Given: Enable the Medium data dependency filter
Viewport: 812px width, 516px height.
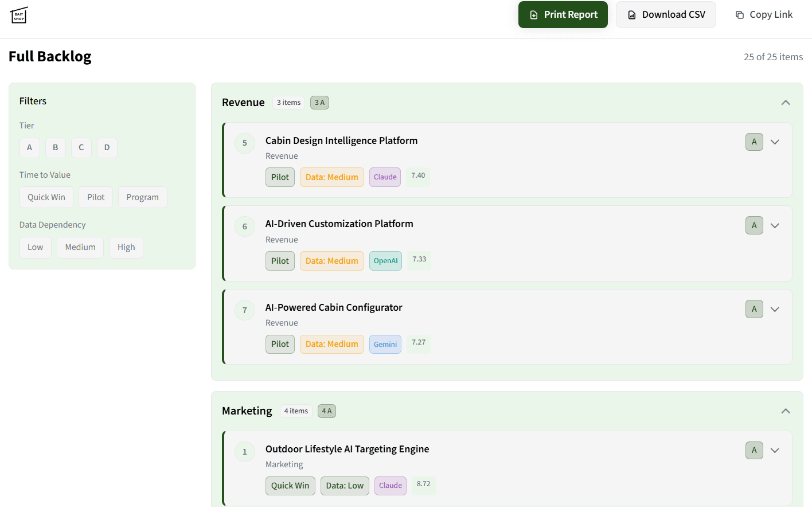Looking at the screenshot, I should [x=80, y=247].
